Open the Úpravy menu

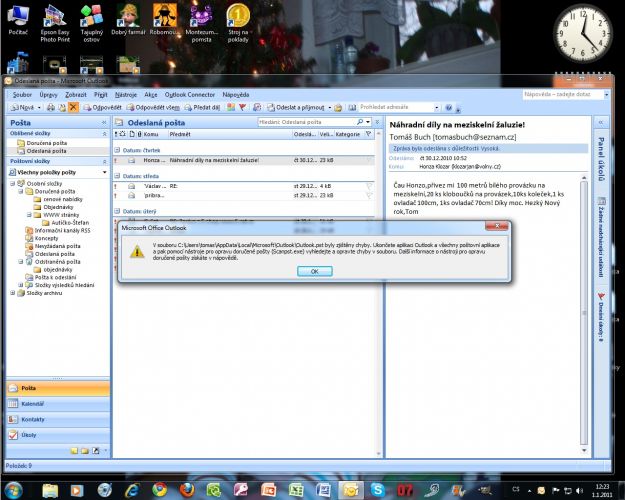(48, 94)
